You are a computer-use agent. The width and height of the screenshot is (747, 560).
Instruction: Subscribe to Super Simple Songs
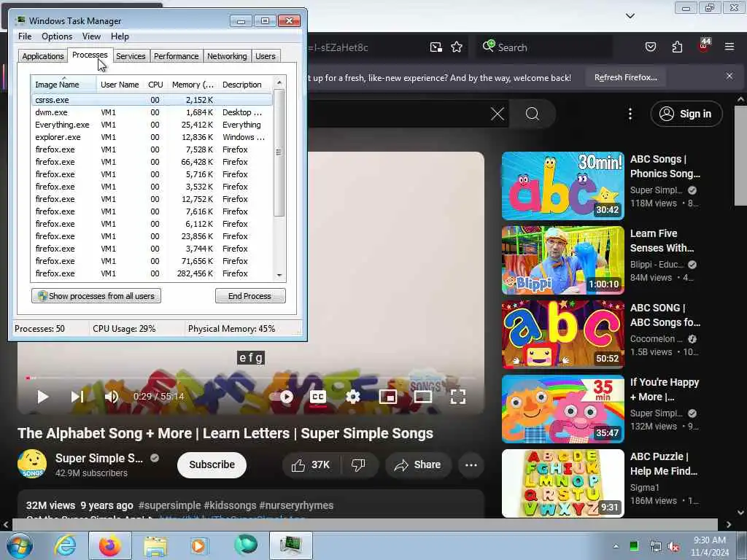(x=212, y=464)
